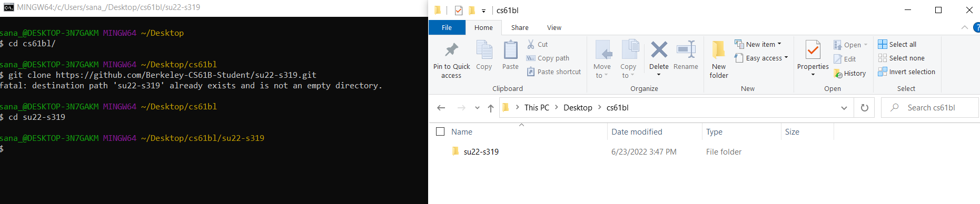The width and height of the screenshot is (980, 204).
Task: Open the recent locations chevron
Action: point(477,108)
